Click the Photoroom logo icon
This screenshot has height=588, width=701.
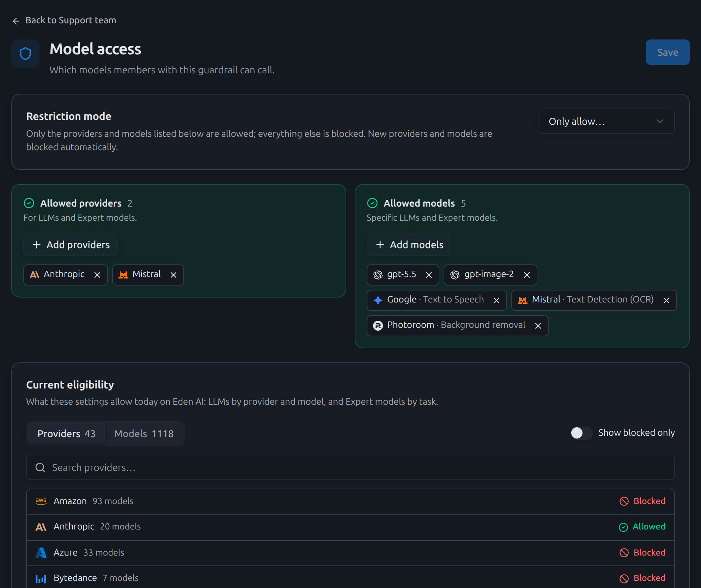coord(378,326)
